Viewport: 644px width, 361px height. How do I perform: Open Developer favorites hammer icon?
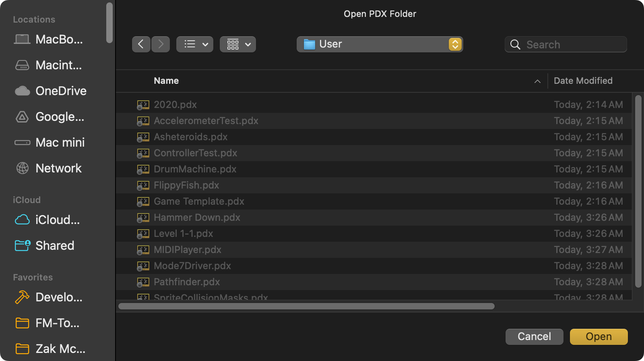coord(23,297)
